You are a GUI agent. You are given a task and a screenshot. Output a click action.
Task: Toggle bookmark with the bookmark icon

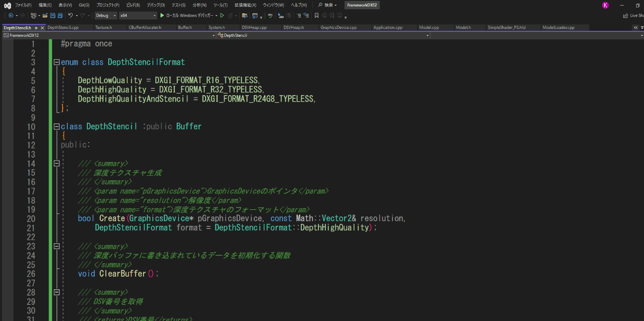[316, 15]
